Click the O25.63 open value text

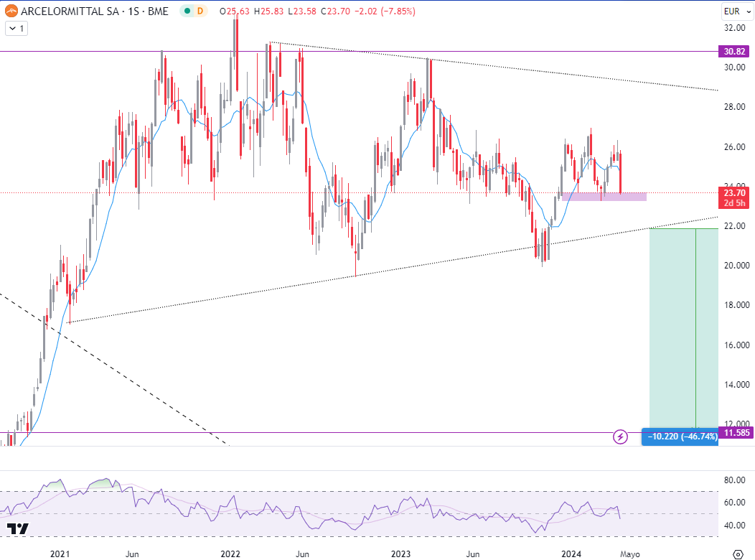pos(235,11)
